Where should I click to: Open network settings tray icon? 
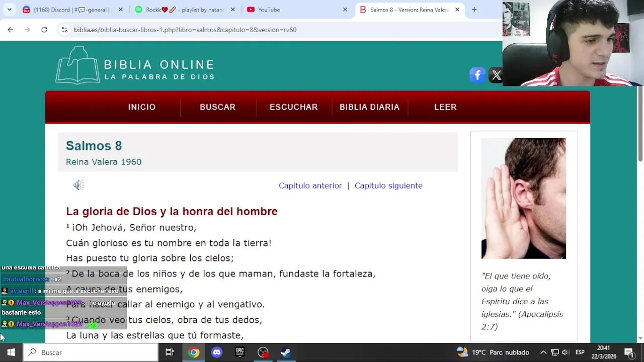(554, 352)
